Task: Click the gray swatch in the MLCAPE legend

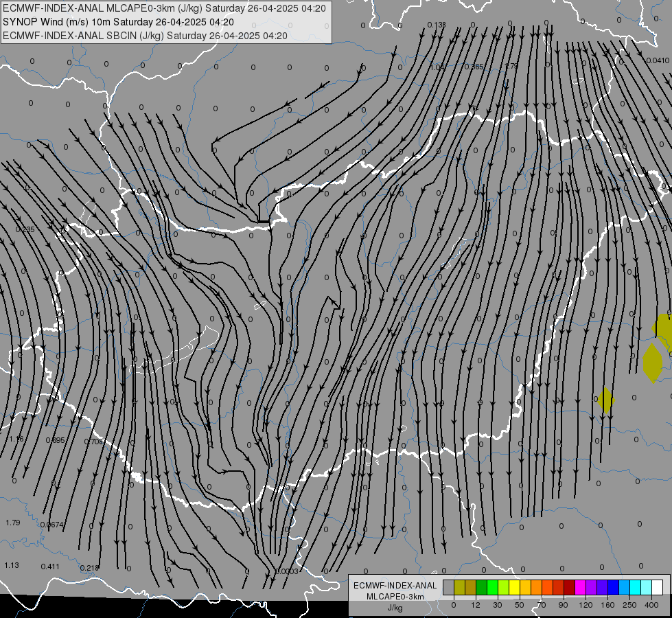Action: 449,587
